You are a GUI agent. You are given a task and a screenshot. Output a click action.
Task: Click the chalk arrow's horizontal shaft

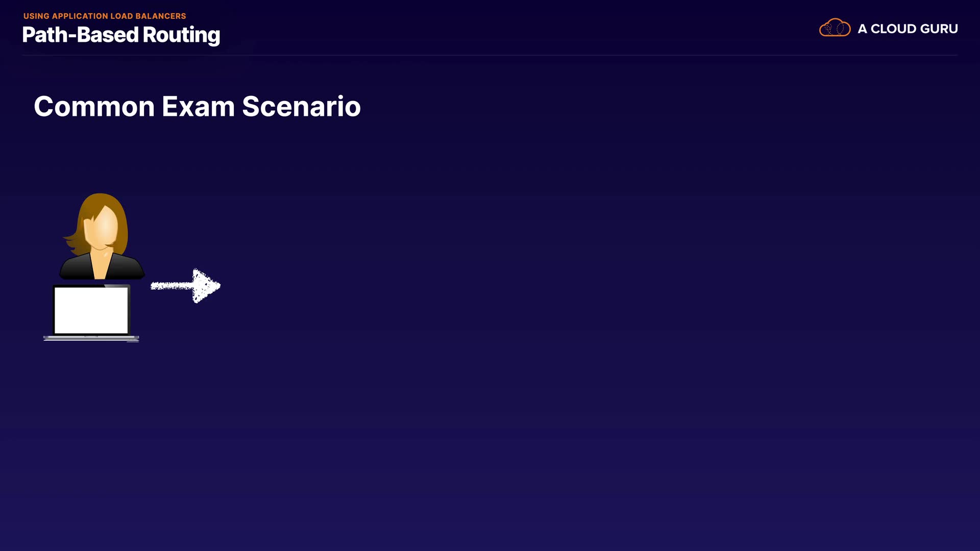pyautogui.click(x=171, y=286)
